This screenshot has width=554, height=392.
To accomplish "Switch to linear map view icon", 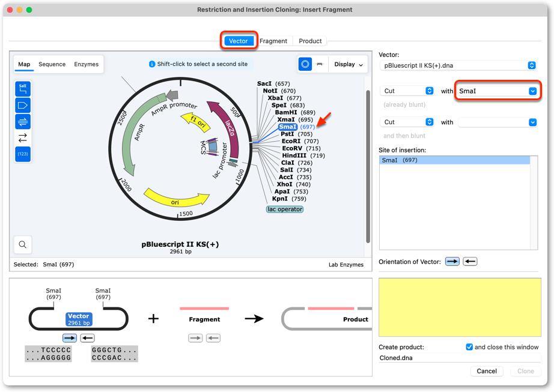I will pos(320,64).
